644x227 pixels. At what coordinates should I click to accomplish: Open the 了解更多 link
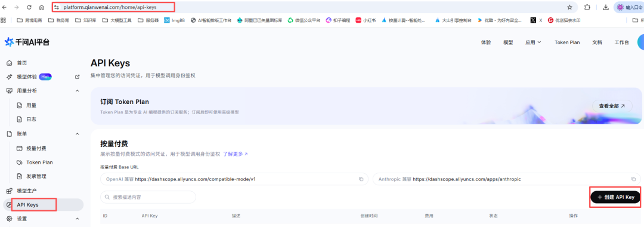[x=236, y=154]
